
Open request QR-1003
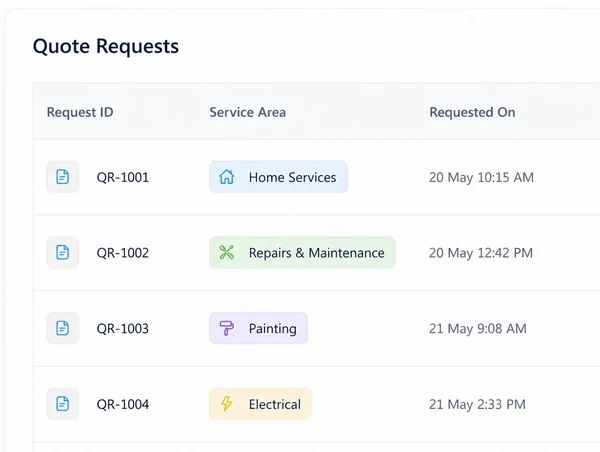122,328
